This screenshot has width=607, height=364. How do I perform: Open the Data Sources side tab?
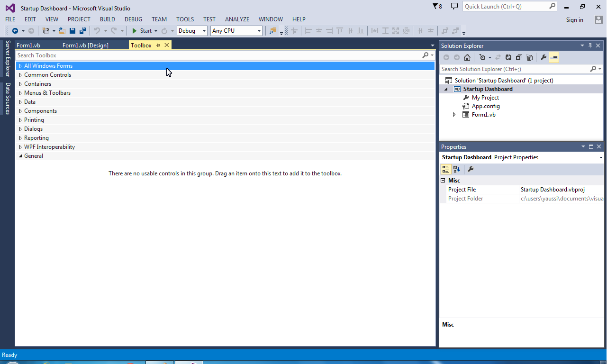click(x=8, y=98)
